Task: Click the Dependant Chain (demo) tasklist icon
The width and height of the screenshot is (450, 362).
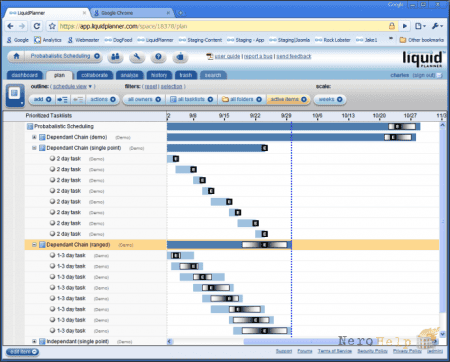Action: click(x=42, y=137)
